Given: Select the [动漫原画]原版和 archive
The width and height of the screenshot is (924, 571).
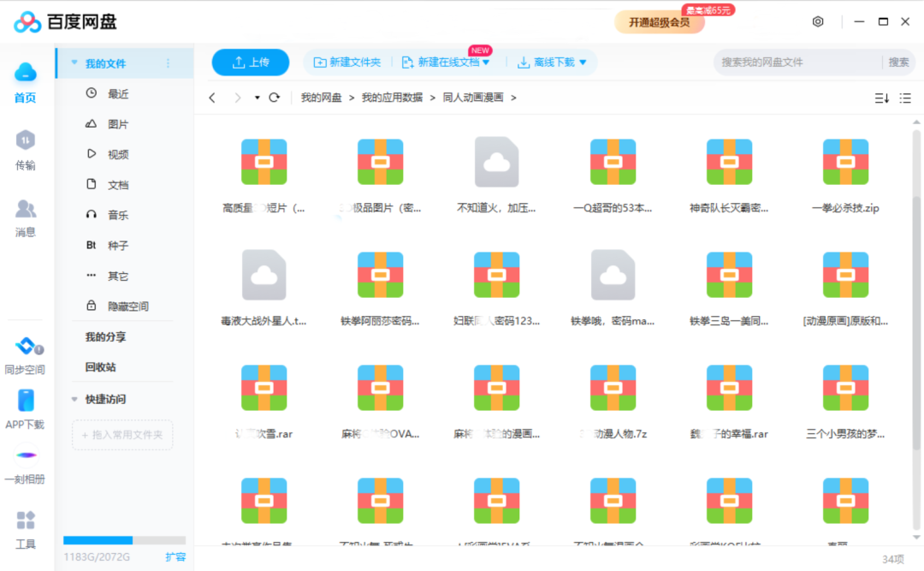Looking at the screenshot, I should pos(845,288).
